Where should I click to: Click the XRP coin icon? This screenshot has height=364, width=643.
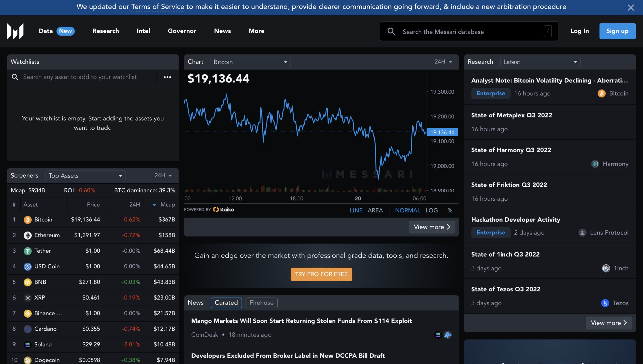click(x=28, y=298)
